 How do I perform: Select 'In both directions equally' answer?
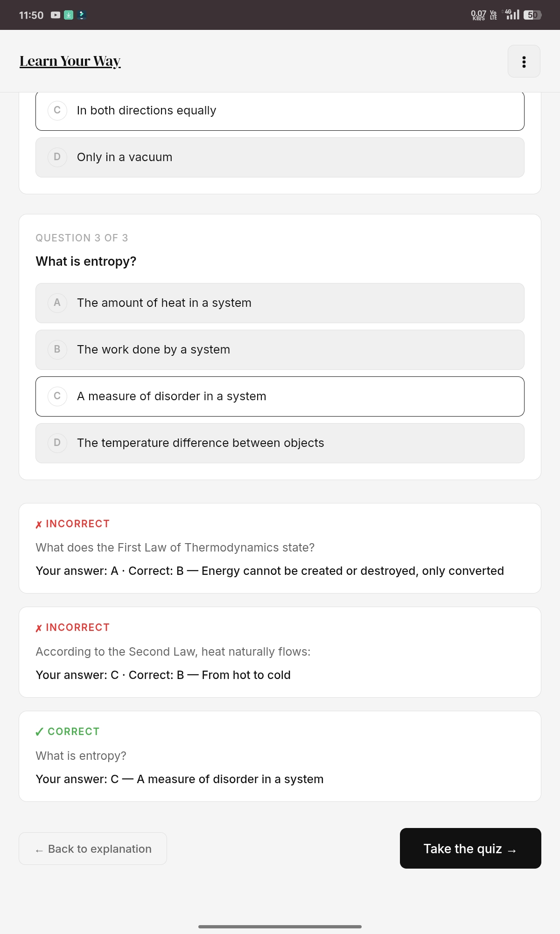280,111
